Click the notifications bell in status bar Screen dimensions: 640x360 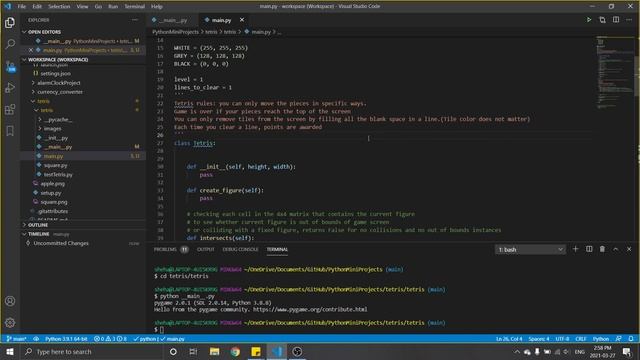[x=631, y=339]
